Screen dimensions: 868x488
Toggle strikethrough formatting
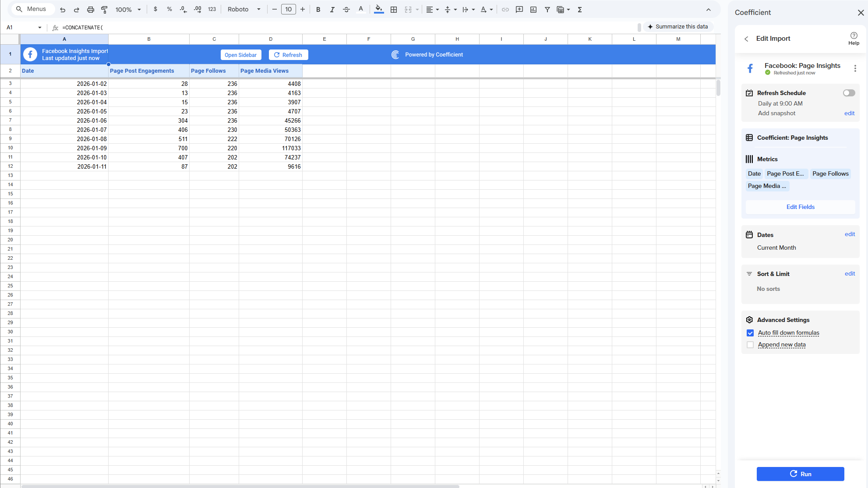coord(346,10)
